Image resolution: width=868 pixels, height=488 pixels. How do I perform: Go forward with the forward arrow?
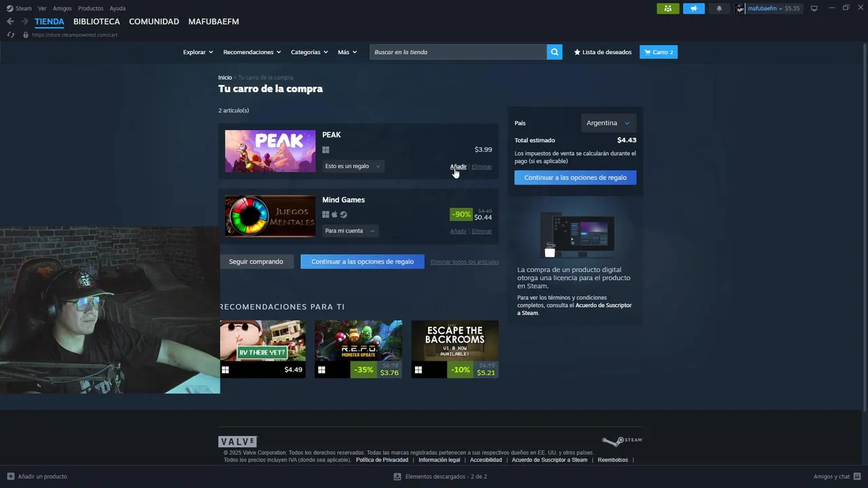[x=24, y=22]
